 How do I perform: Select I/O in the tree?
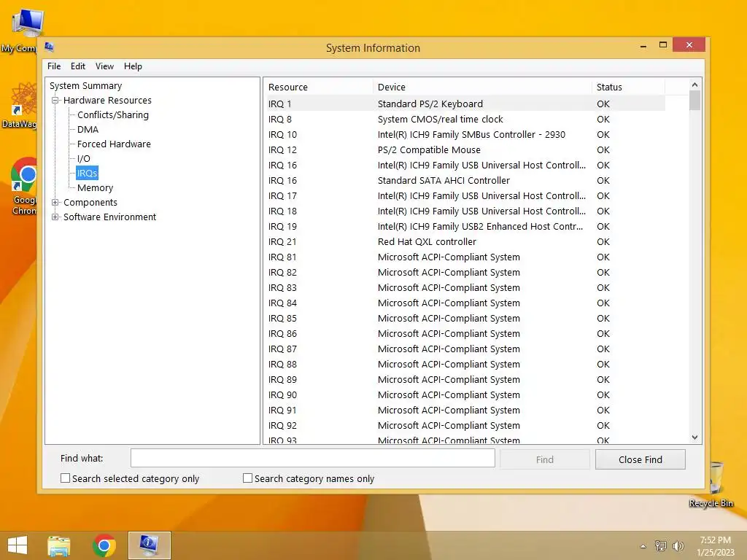coord(83,158)
